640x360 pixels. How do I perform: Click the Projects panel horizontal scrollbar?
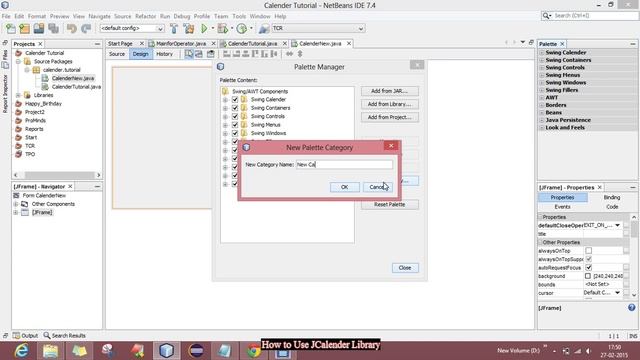pos(57,175)
